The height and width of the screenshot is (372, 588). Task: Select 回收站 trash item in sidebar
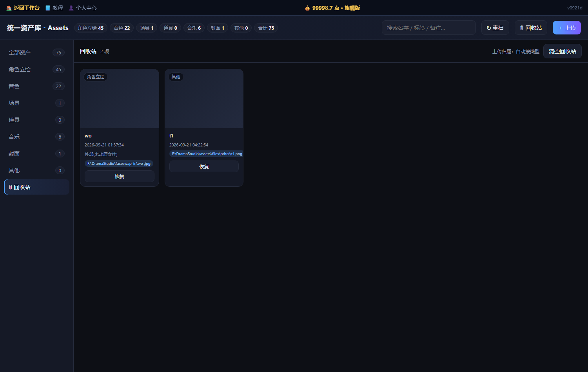coord(37,187)
